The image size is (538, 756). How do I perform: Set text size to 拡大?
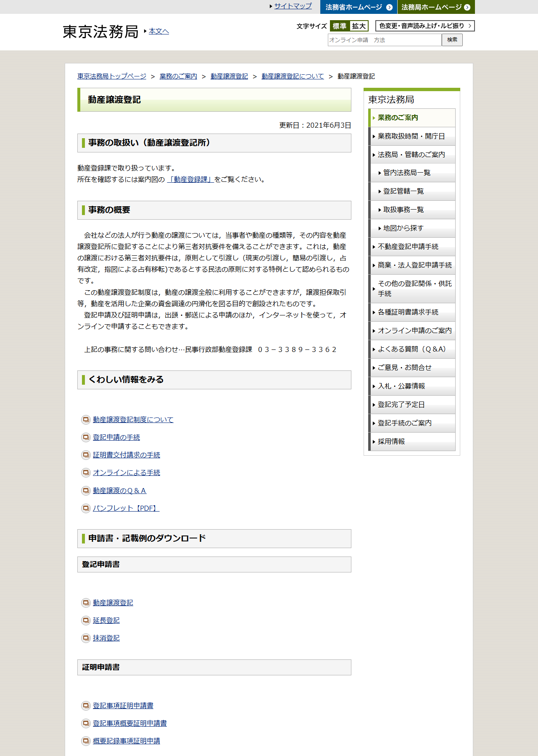359,26
